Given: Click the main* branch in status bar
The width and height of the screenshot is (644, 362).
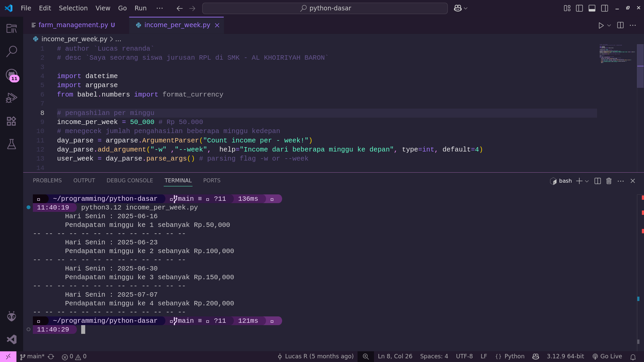Looking at the screenshot, I should tap(32, 356).
